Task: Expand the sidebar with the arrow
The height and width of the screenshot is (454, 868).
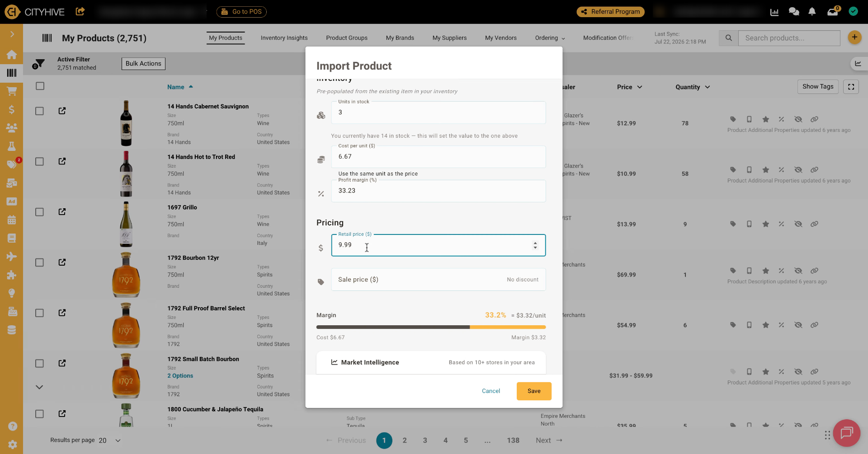Action: pyautogui.click(x=12, y=34)
